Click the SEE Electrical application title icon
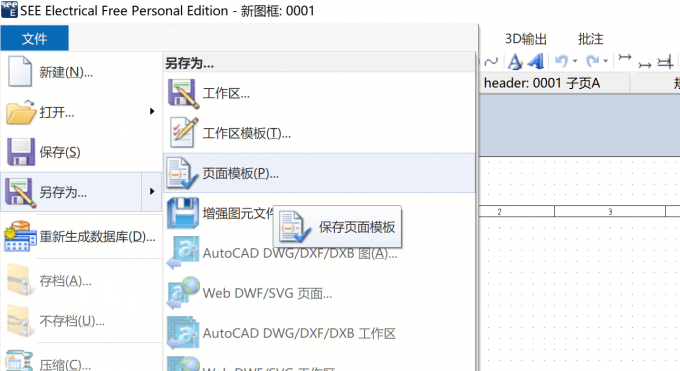 click(x=9, y=10)
